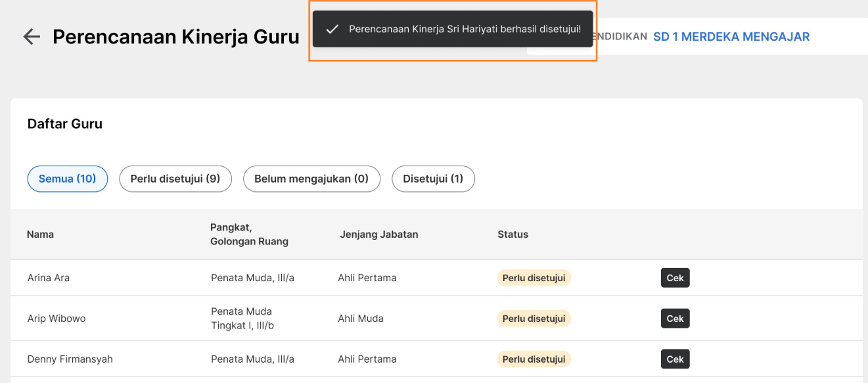Image resolution: width=868 pixels, height=383 pixels.
Task: Filter by Perlu disetujui (9)
Action: tap(175, 179)
